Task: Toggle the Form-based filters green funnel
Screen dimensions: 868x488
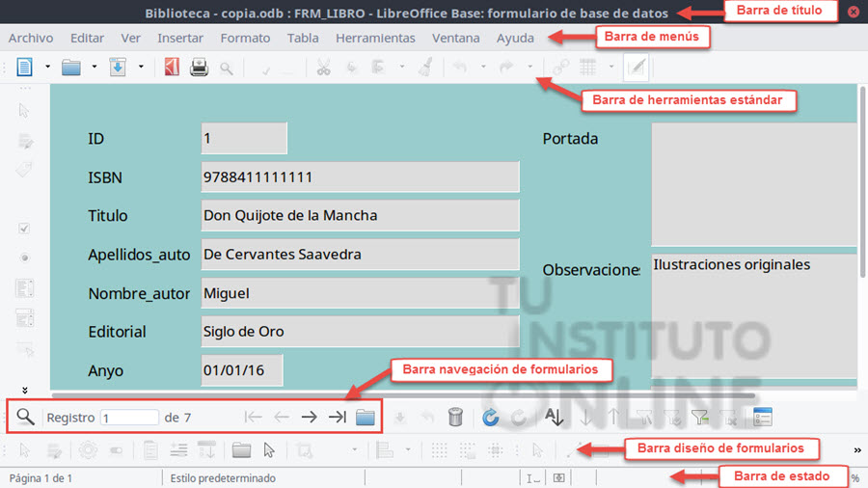Action: pos(700,418)
